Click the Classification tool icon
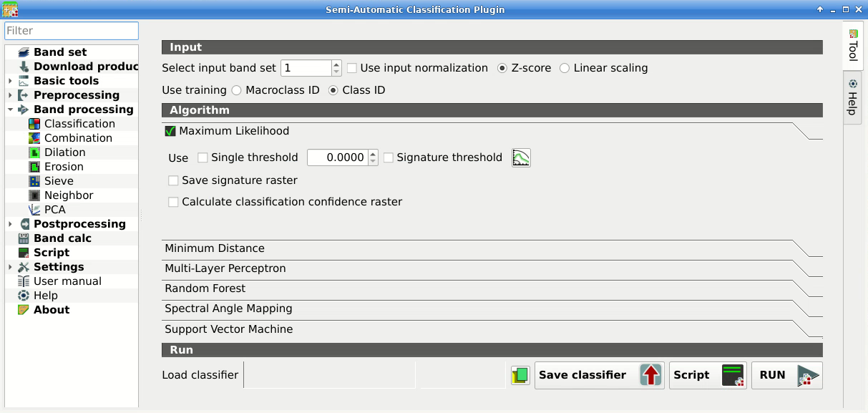Image resolution: width=868 pixels, height=413 pixels. click(34, 124)
